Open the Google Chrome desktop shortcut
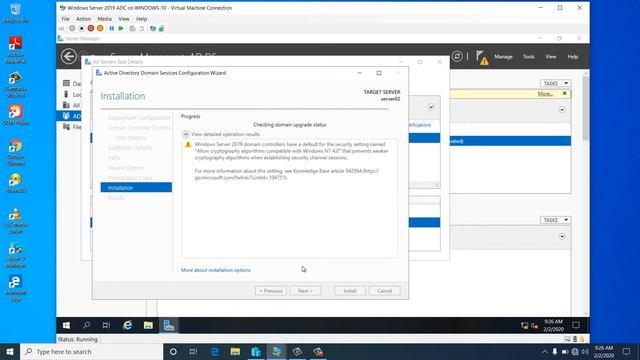Viewport: 640px width, 360px height. tap(16, 152)
